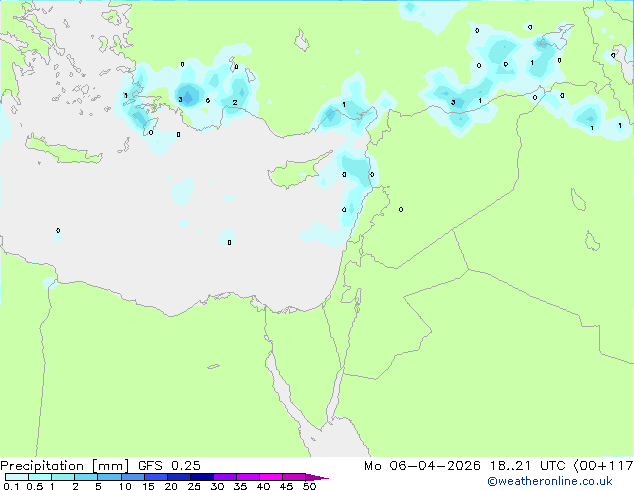The image size is (634, 490).
Task: Click the 'GFS 0.25' model label
Action: (169, 466)
